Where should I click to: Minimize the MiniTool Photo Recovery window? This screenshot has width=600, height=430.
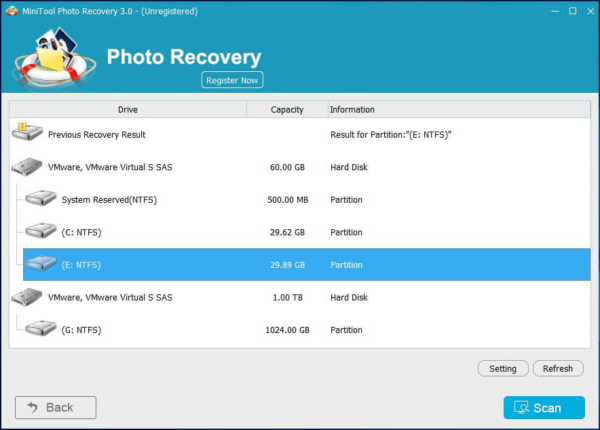coord(555,11)
